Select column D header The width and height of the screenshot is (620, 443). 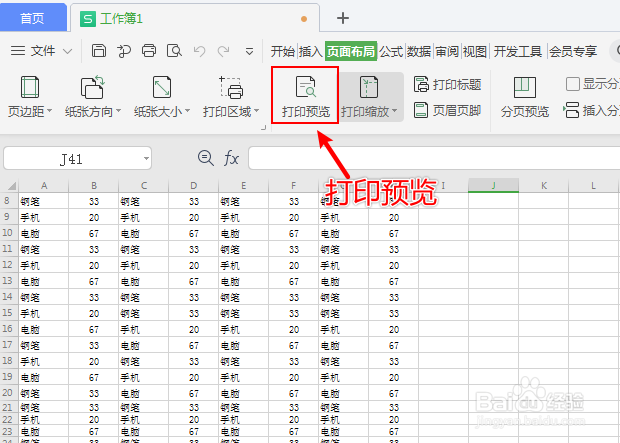193,186
